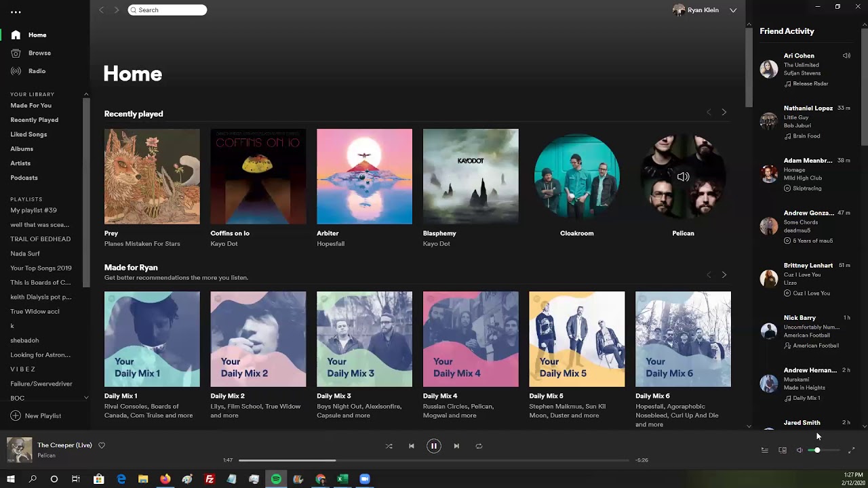Open the Nada Surf playlist
The image size is (868, 488).
25,253
